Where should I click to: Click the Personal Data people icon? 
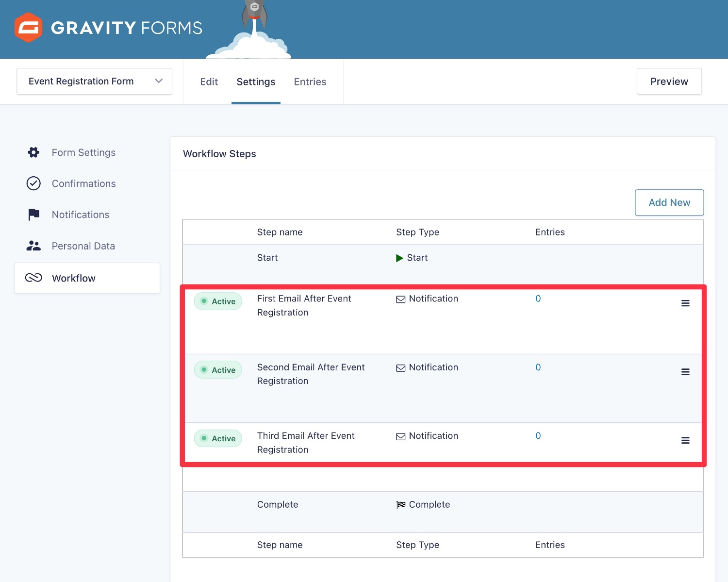pyautogui.click(x=33, y=246)
